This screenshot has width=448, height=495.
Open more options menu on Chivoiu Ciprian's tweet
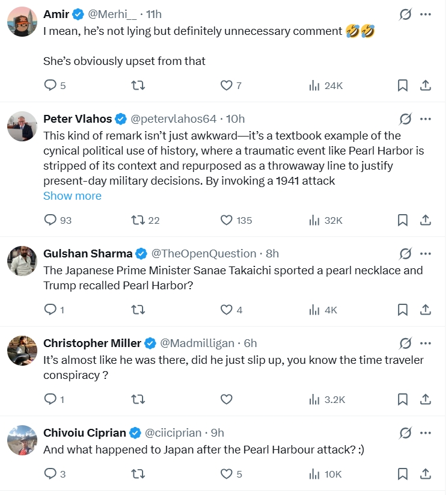426,433
